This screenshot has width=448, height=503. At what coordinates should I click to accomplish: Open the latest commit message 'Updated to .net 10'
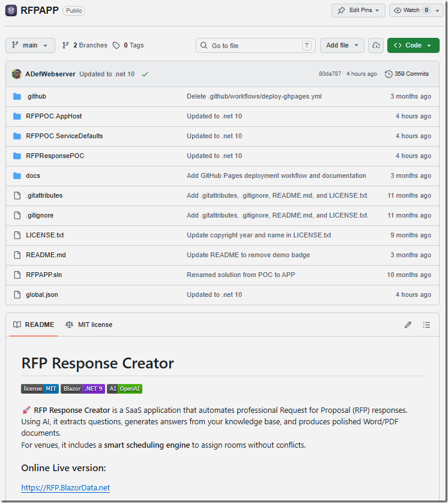click(107, 74)
